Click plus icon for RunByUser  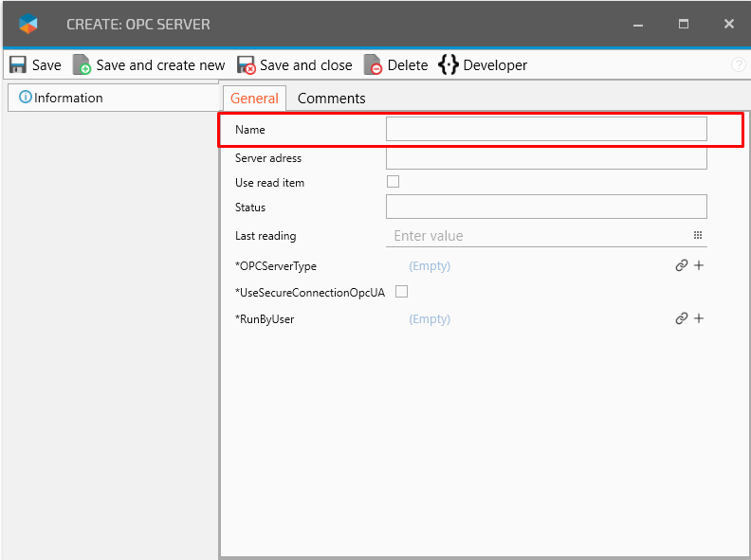pyautogui.click(x=699, y=319)
